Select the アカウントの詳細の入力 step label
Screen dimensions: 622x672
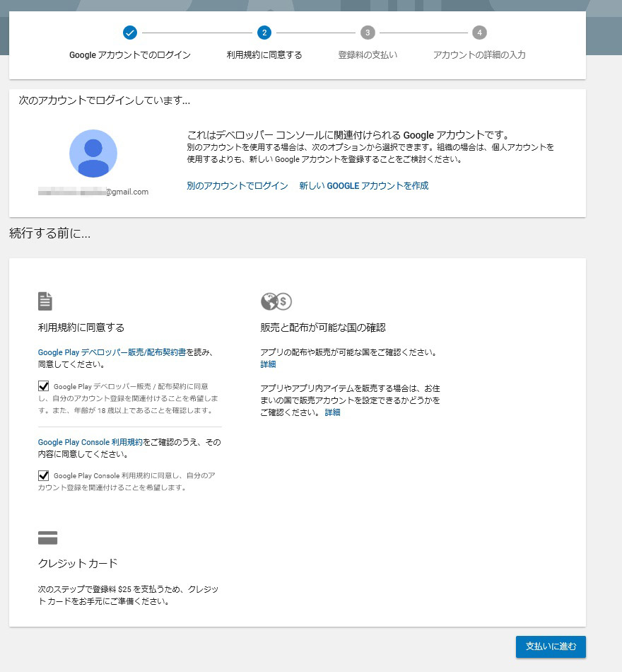click(x=479, y=55)
